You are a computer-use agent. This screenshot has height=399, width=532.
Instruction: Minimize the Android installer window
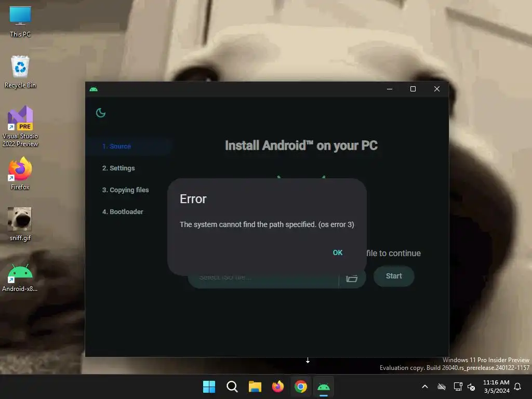coord(390,89)
